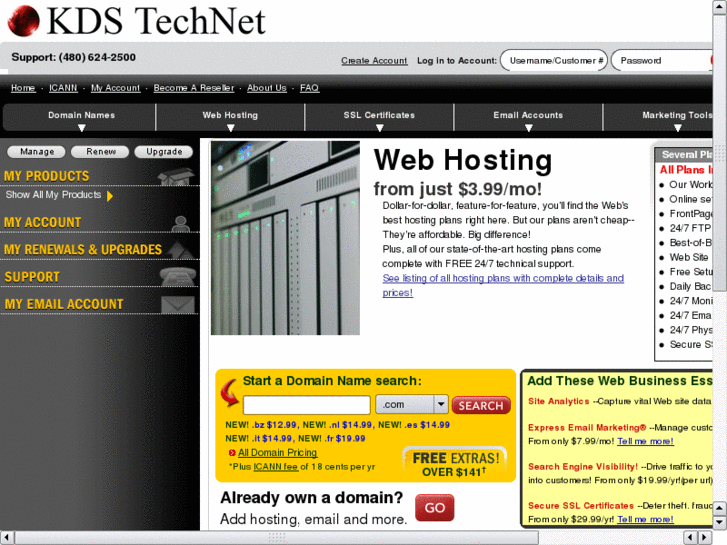Image resolution: width=727 pixels, height=545 pixels.
Task: Open SUPPORT sidebar section
Action: coord(32,277)
